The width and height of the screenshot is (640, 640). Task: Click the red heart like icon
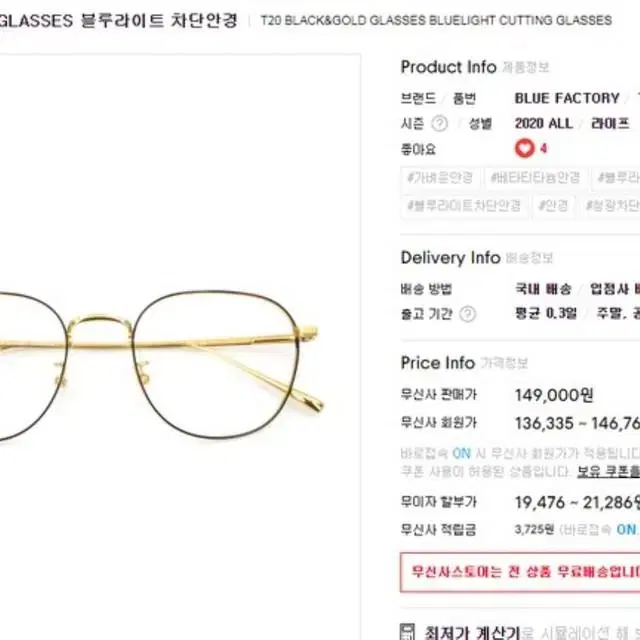coord(524,148)
